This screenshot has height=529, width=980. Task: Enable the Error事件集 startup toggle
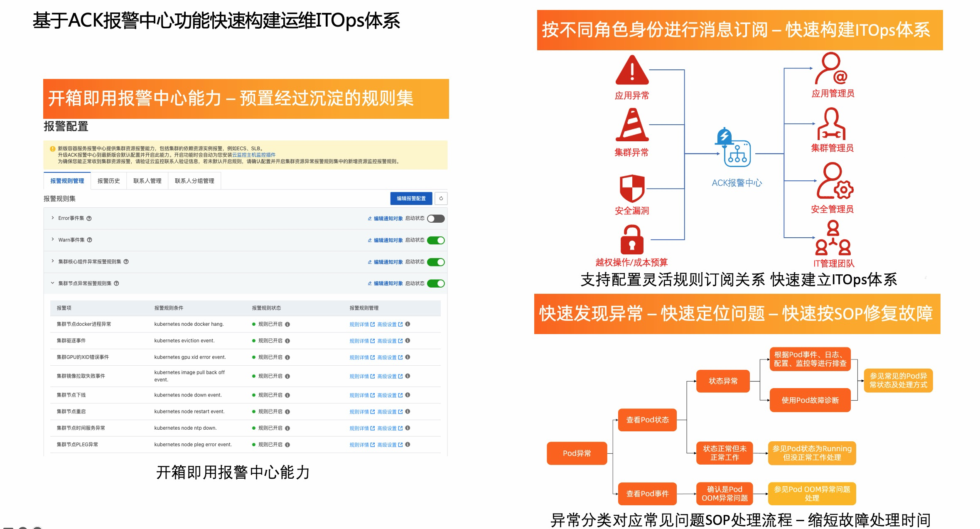click(x=436, y=219)
